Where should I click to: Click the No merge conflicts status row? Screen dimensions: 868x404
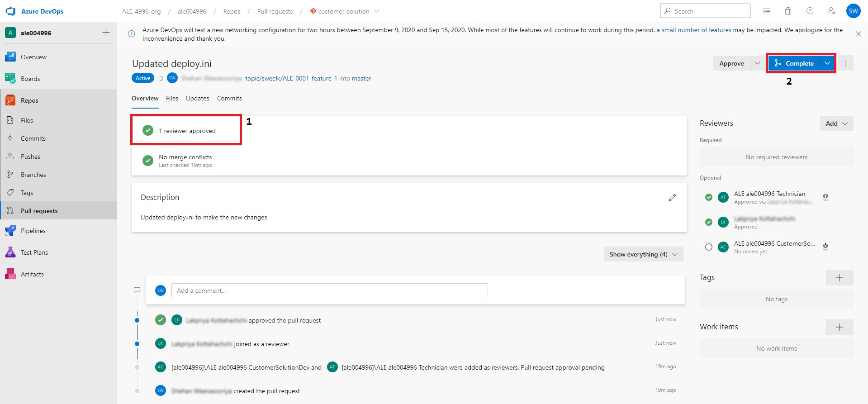[x=409, y=161]
